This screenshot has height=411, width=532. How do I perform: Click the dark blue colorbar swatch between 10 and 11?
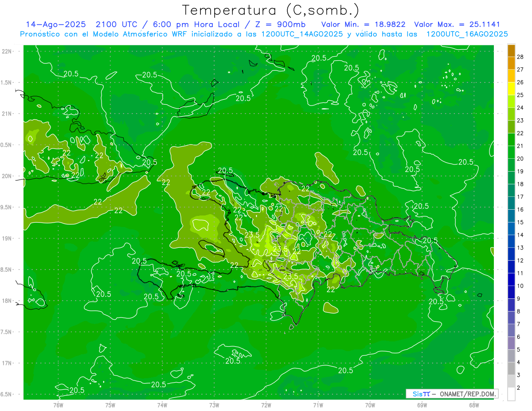(x=511, y=280)
